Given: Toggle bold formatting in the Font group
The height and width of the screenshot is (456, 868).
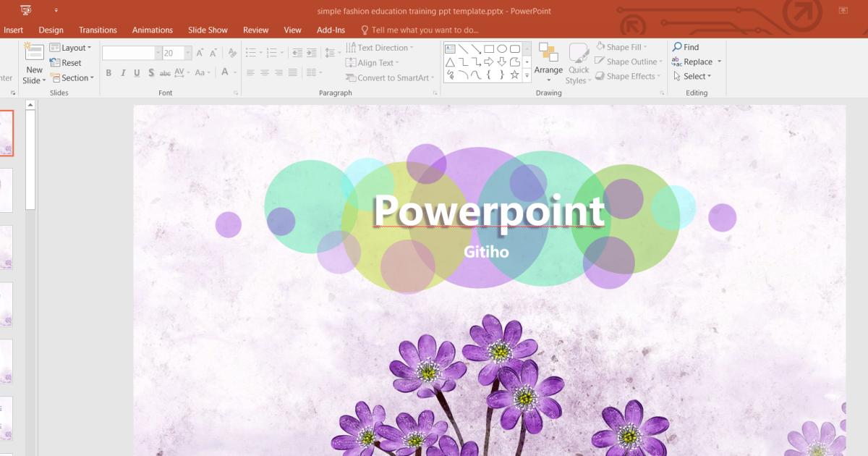Looking at the screenshot, I should point(109,72).
